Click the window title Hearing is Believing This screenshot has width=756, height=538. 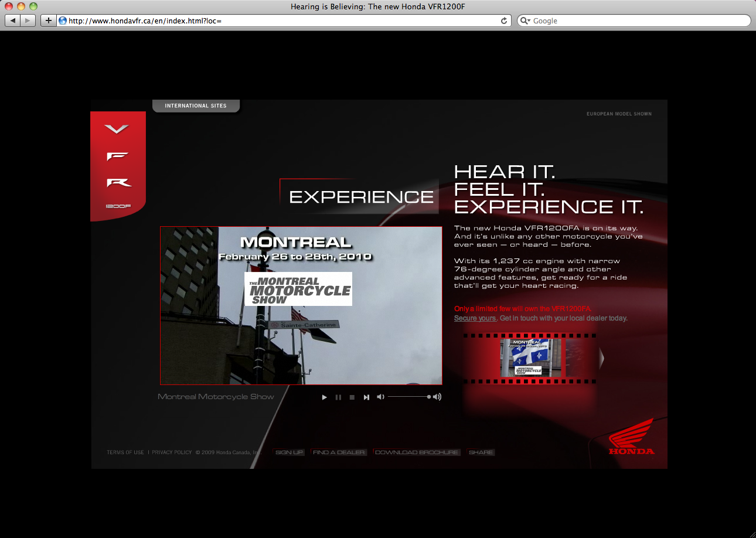coord(378,6)
